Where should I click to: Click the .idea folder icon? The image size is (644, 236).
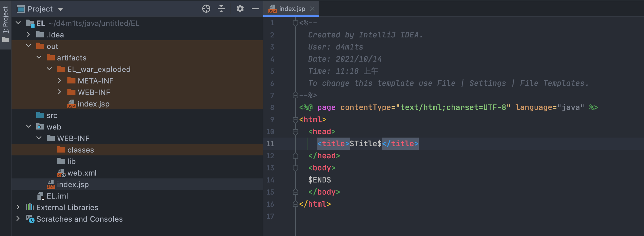click(40, 35)
